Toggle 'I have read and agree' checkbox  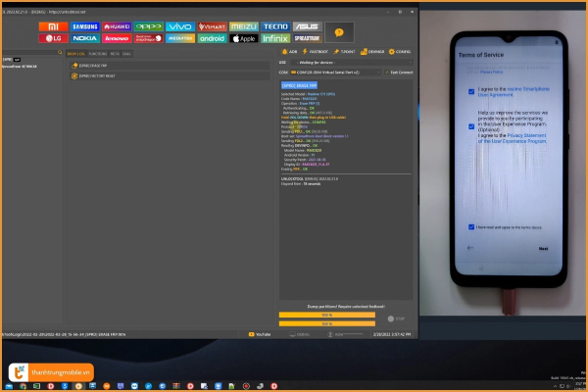click(x=471, y=225)
